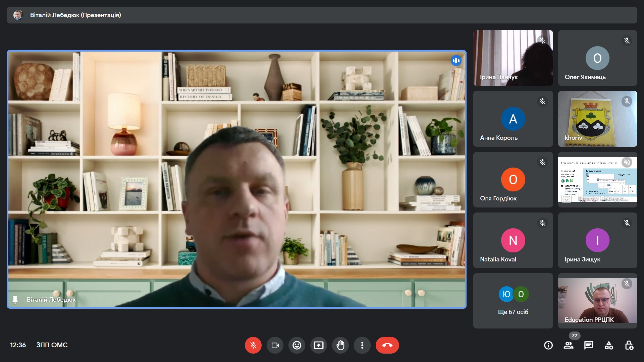Unpin Віталій Лебедюк's video tile
Image resolution: width=644 pixels, height=362 pixels.
[x=15, y=300]
